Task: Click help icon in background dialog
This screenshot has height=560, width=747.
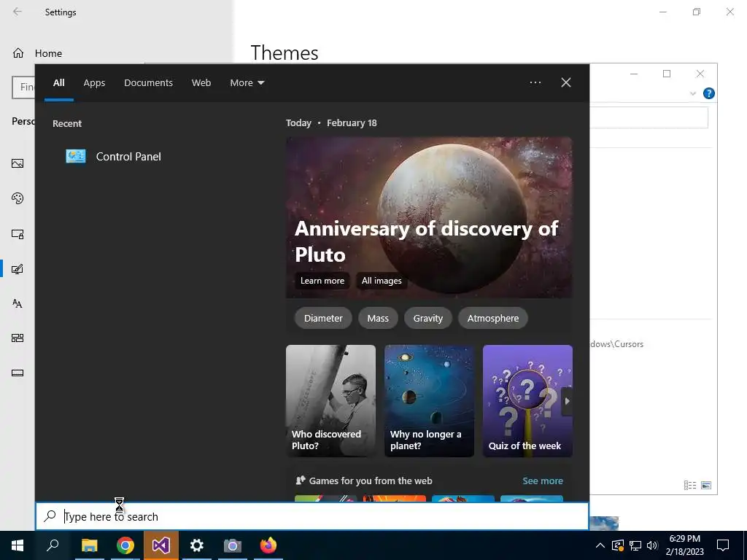Action: [x=708, y=93]
